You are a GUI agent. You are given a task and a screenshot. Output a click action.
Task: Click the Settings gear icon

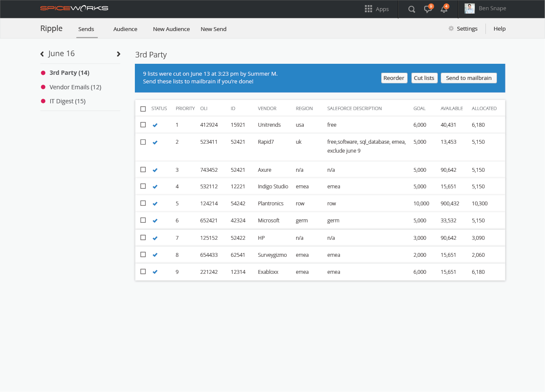(x=451, y=28)
